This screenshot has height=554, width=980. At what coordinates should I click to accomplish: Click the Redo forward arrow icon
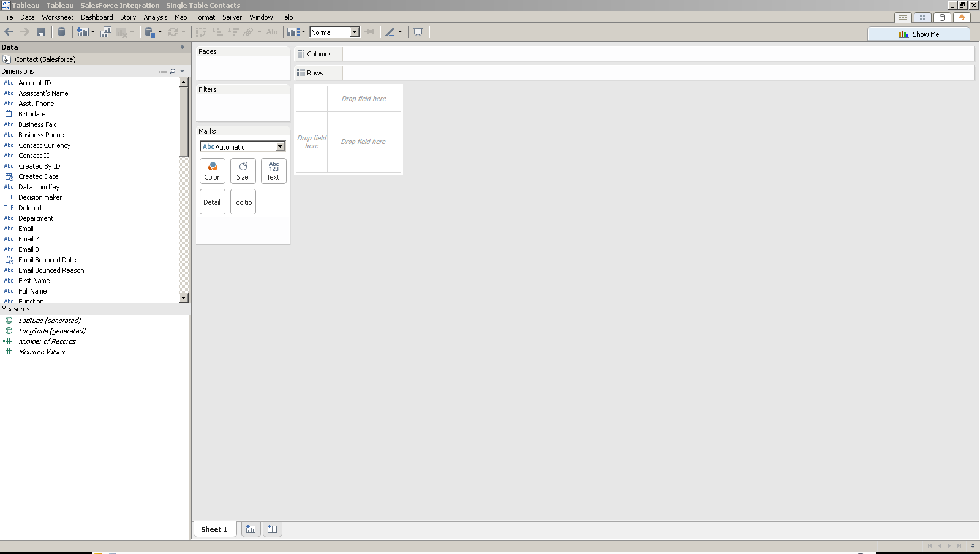24,32
